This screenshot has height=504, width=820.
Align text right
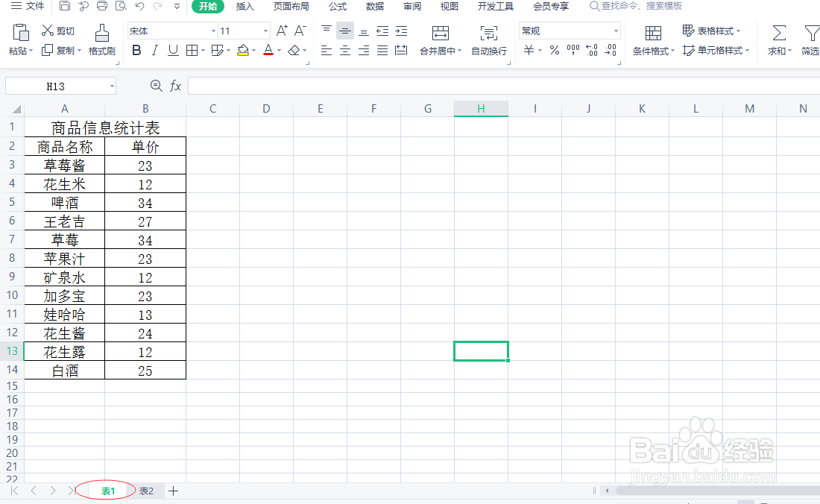point(364,50)
